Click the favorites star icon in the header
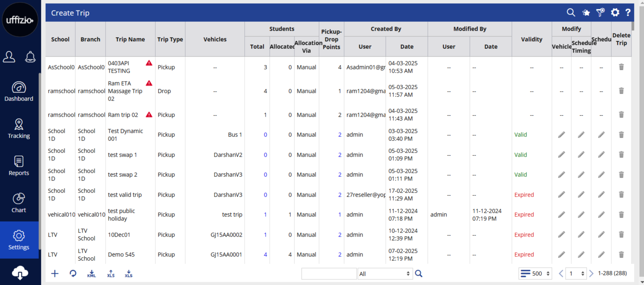Viewport: 644px width, 285px height. [586, 13]
